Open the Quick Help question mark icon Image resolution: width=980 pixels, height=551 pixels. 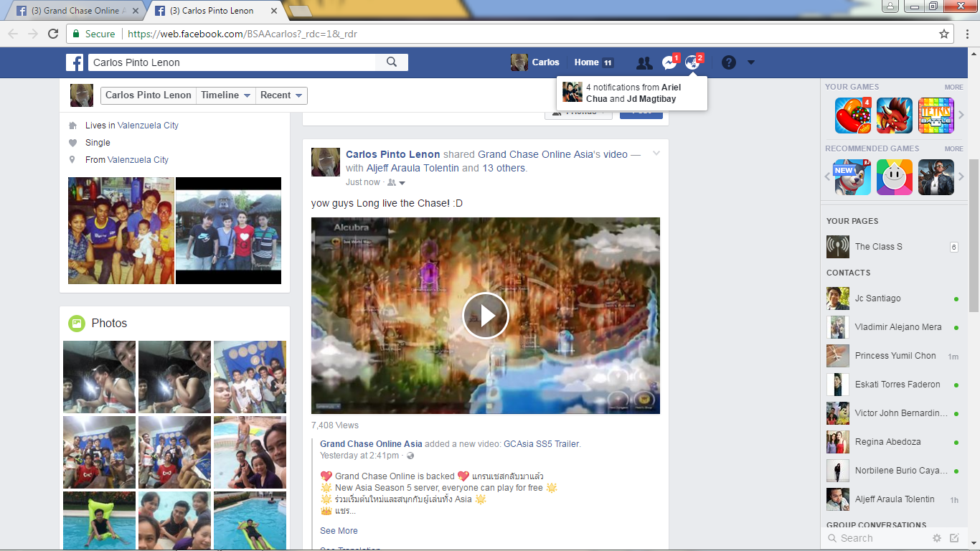click(729, 62)
